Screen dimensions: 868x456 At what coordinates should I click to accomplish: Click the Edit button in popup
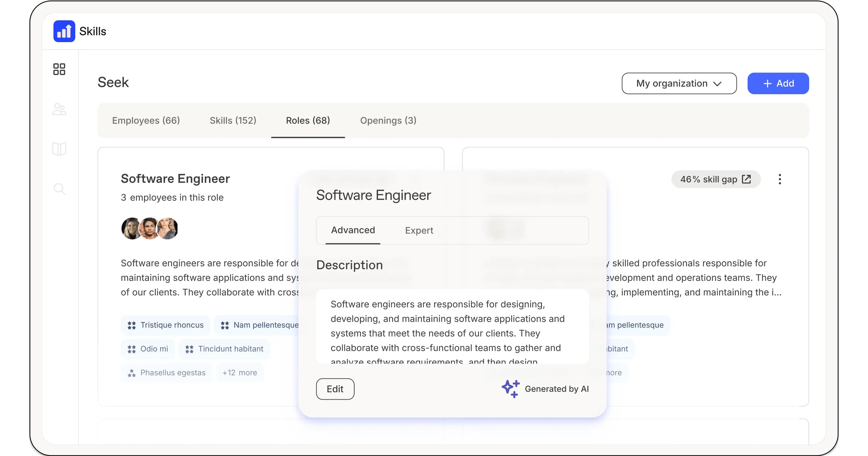point(335,389)
